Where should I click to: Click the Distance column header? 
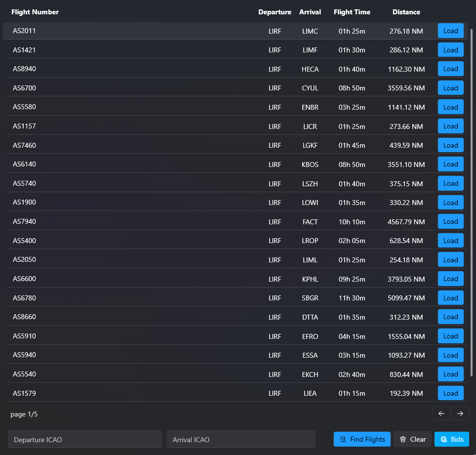coord(406,12)
